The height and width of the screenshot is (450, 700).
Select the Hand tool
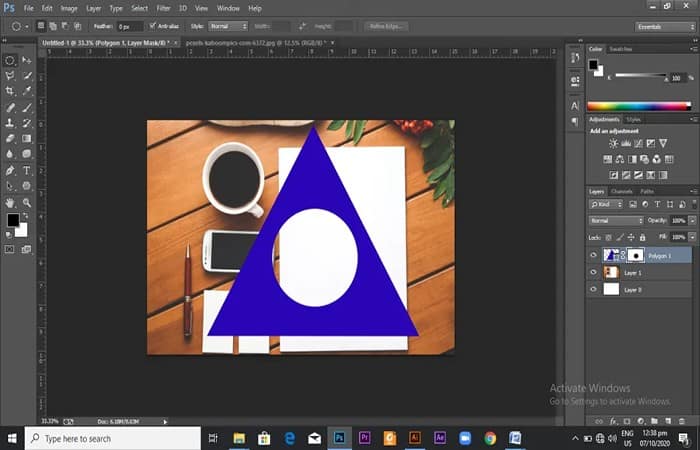pos(10,203)
